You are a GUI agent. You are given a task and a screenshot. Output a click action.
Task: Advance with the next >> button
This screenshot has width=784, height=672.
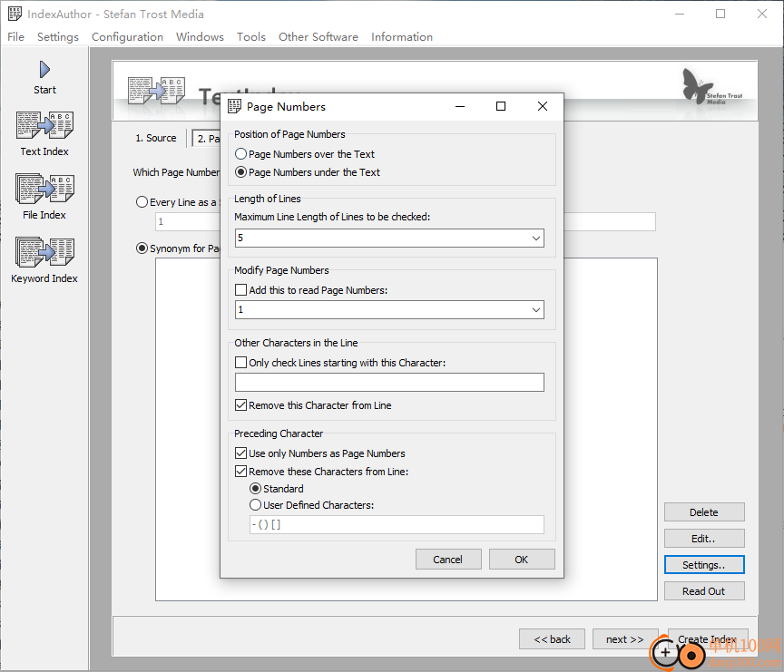point(625,639)
